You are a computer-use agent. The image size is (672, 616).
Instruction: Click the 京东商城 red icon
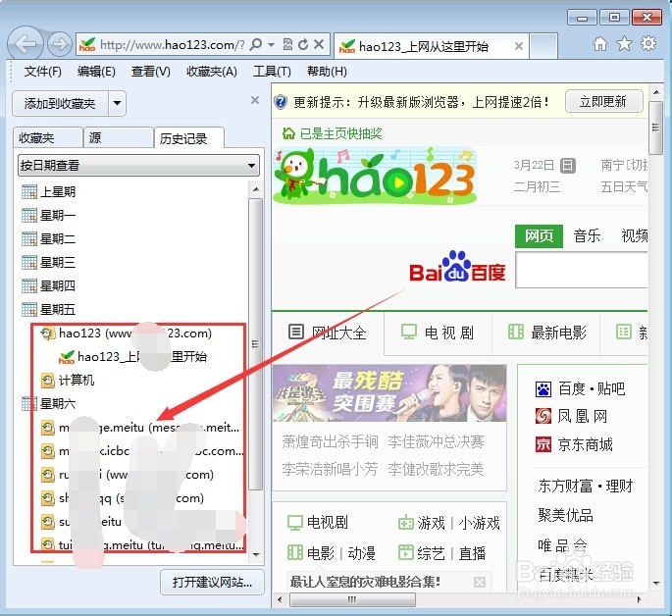(543, 444)
